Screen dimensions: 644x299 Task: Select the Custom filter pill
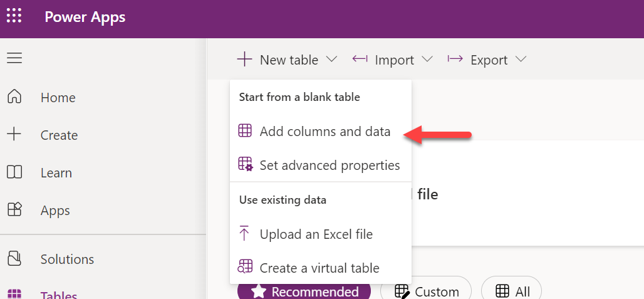[426, 288]
